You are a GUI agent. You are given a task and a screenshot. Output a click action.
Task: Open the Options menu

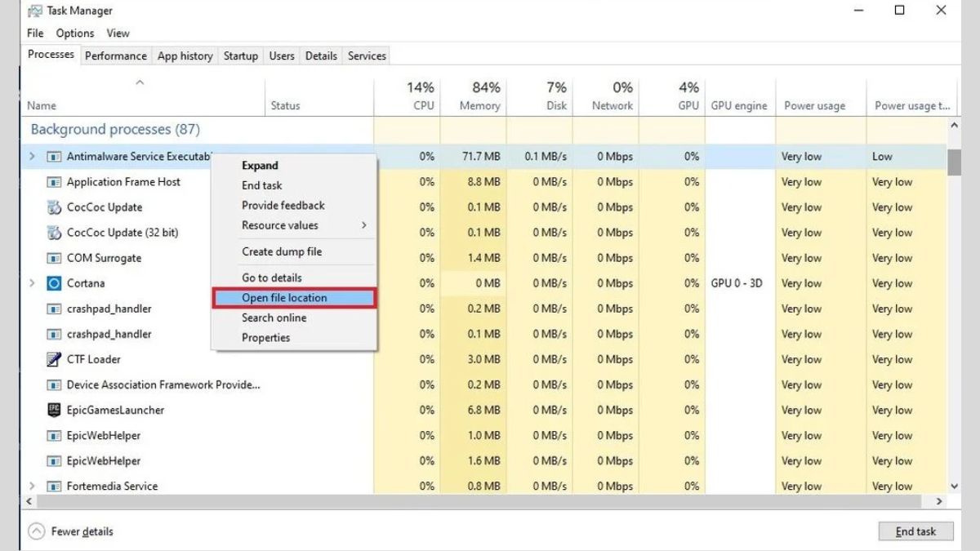click(74, 33)
